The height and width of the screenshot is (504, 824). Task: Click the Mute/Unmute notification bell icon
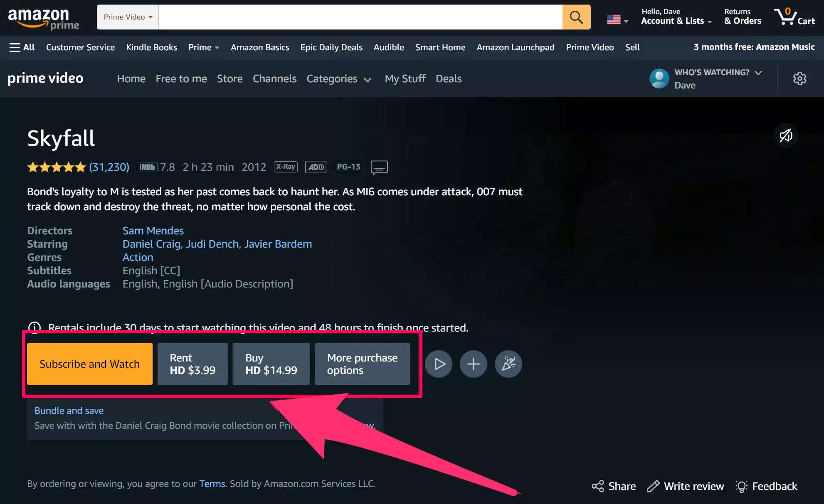(x=786, y=135)
